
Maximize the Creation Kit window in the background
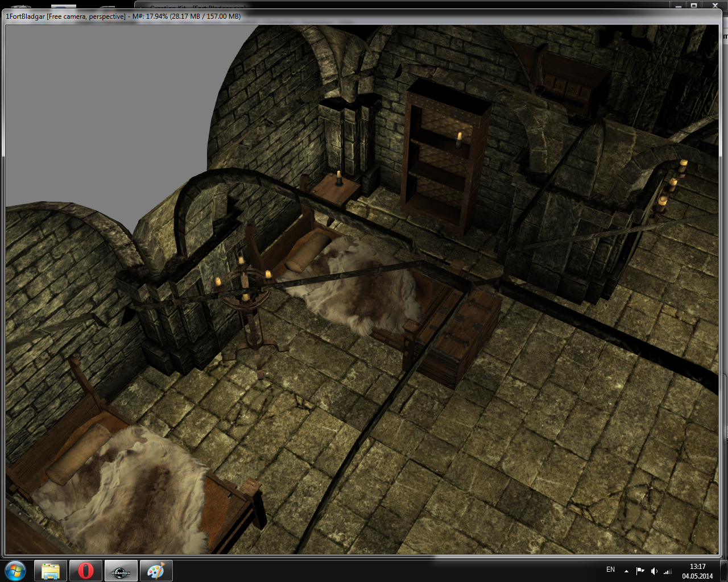coord(694,5)
